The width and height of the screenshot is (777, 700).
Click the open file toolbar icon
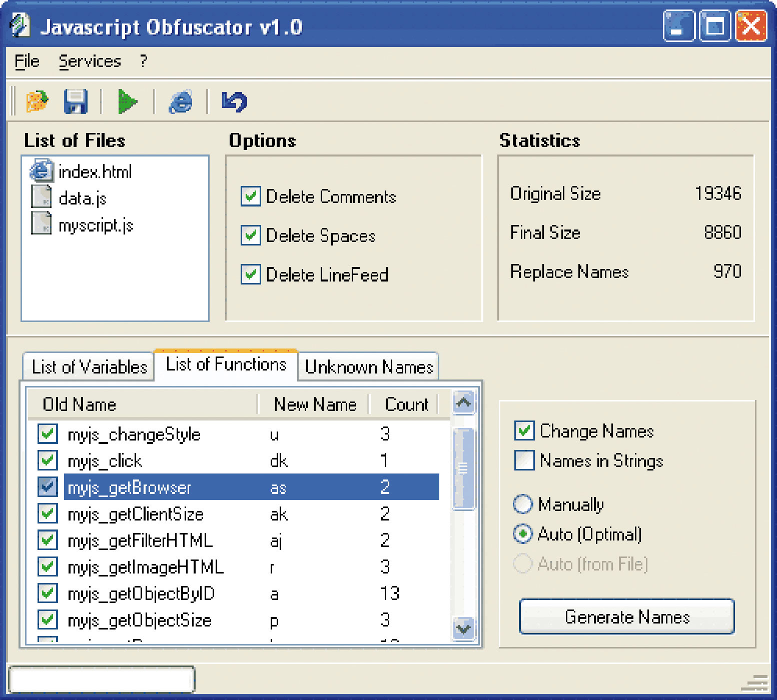tap(37, 101)
